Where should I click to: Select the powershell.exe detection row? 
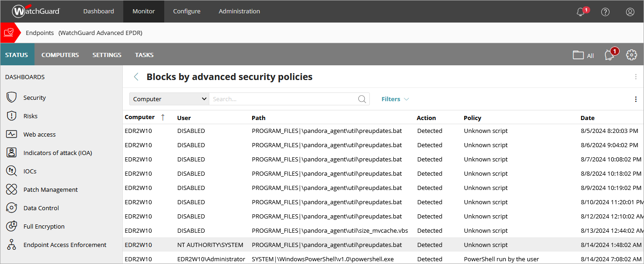[x=322, y=259]
